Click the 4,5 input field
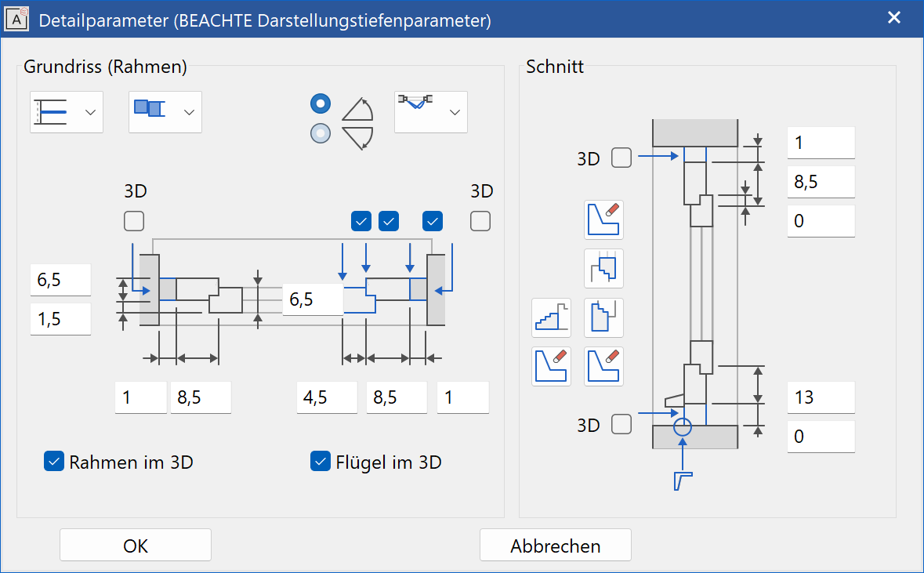Image resolution: width=924 pixels, height=573 pixels. coord(327,397)
